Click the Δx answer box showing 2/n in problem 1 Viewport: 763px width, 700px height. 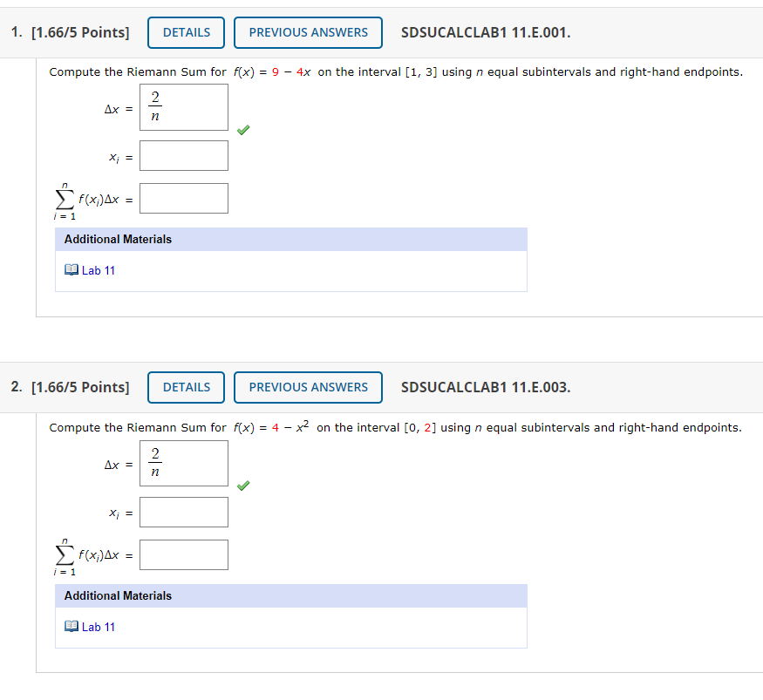[183, 106]
